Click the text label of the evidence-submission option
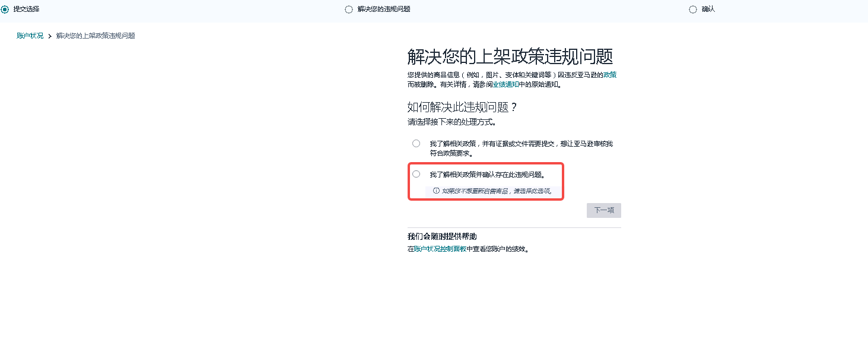 pyautogui.click(x=522, y=148)
